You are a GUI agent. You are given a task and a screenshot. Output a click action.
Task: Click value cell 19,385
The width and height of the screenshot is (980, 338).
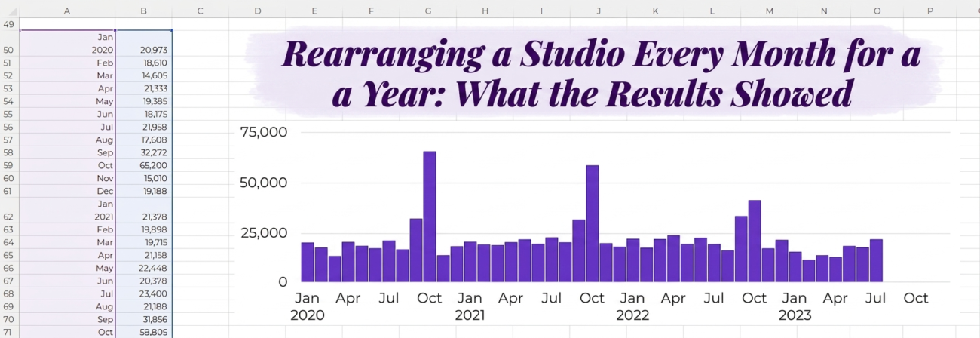pyautogui.click(x=143, y=101)
